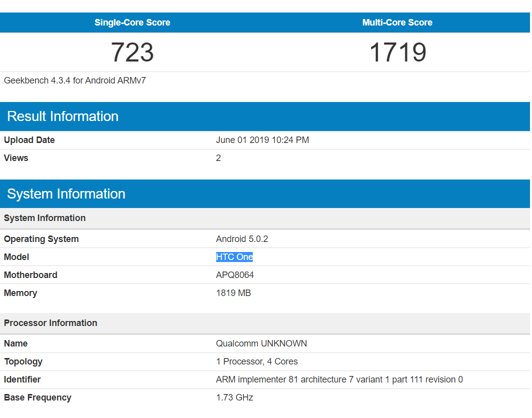The height and width of the screenshot is (418, 532).
Task: Select the 1819 MB memory value
Action: click(233, 293)
